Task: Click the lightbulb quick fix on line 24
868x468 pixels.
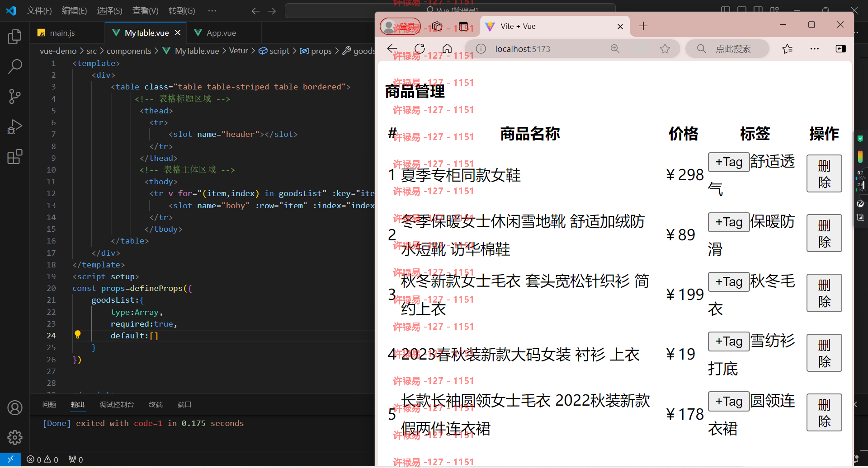Action: click(x=78, y=334)
